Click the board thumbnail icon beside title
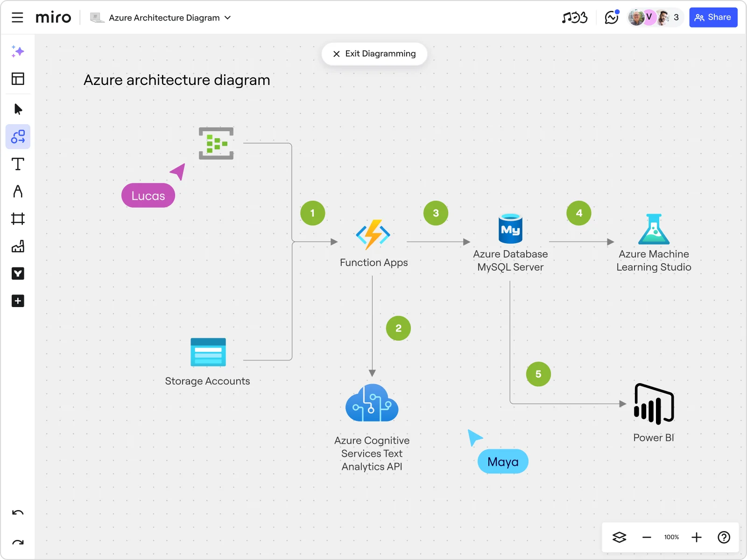The width and height of the screenshot is (747, 560). pyautogui.click(x=97, y=18)
